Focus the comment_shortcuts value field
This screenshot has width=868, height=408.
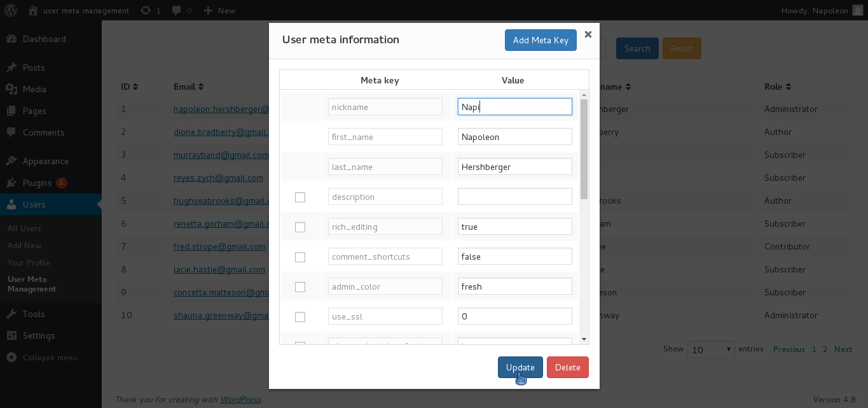pyautogui.click(x=515, y=257)
